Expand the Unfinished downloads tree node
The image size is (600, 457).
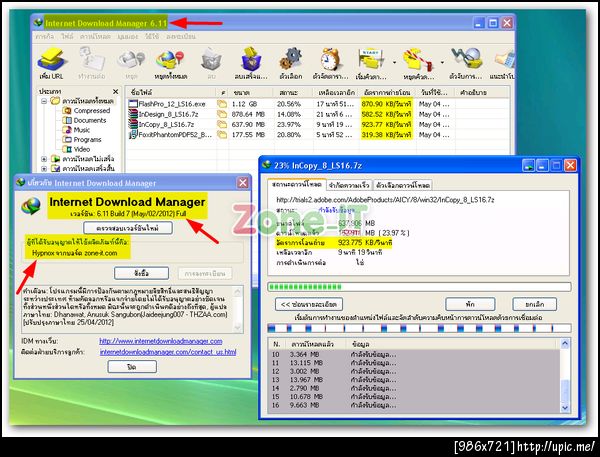[44, 158]
